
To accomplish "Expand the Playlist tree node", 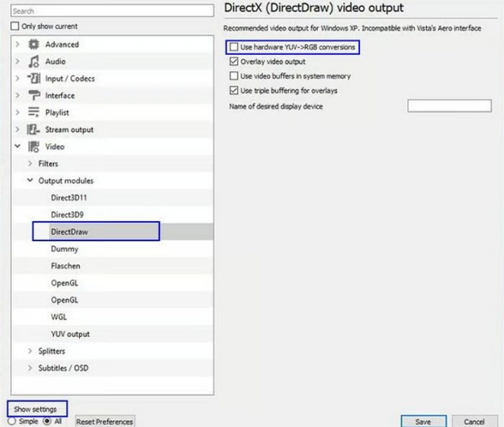I will [x=18, y=112].
